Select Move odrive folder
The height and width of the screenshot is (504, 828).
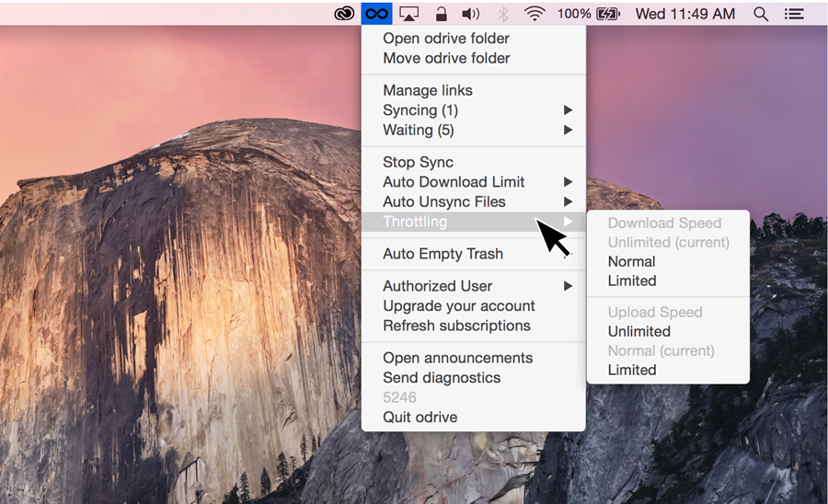point(473,58)
